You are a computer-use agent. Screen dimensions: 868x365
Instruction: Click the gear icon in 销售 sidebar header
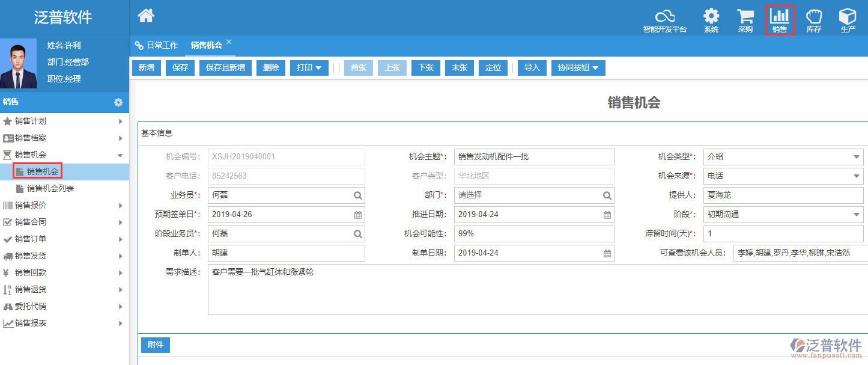118,103
